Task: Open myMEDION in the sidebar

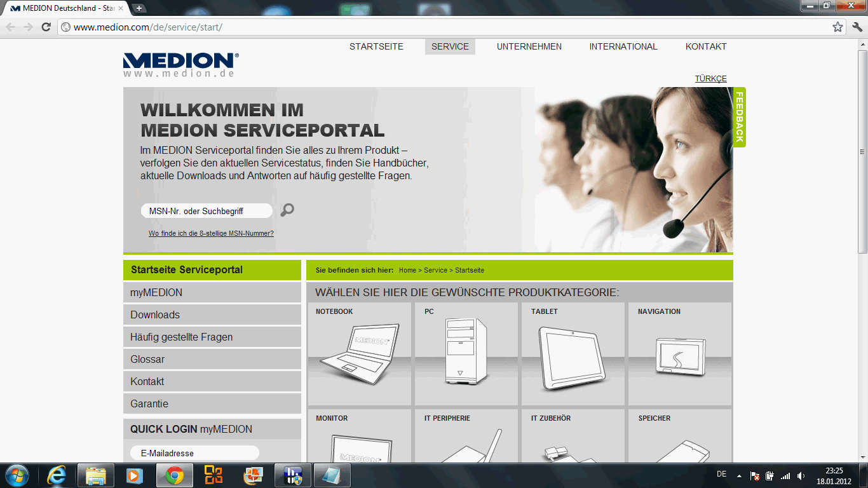Action: [x=212, y=293]
